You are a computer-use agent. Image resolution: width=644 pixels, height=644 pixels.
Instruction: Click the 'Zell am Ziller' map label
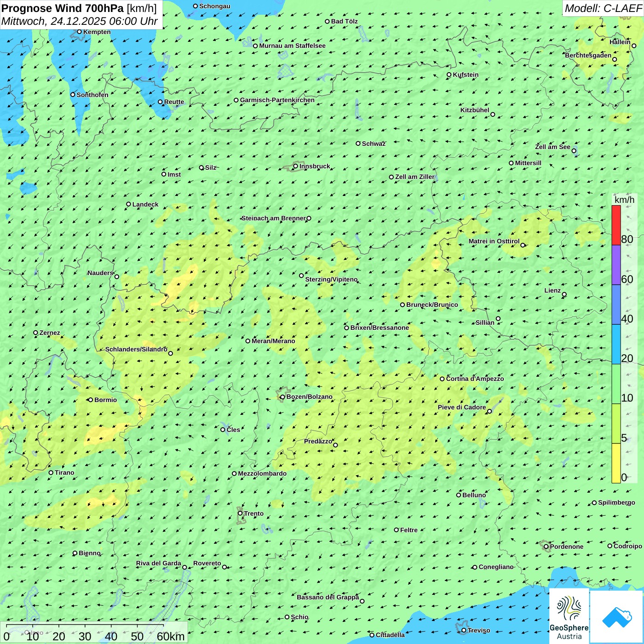pos(415,177)
